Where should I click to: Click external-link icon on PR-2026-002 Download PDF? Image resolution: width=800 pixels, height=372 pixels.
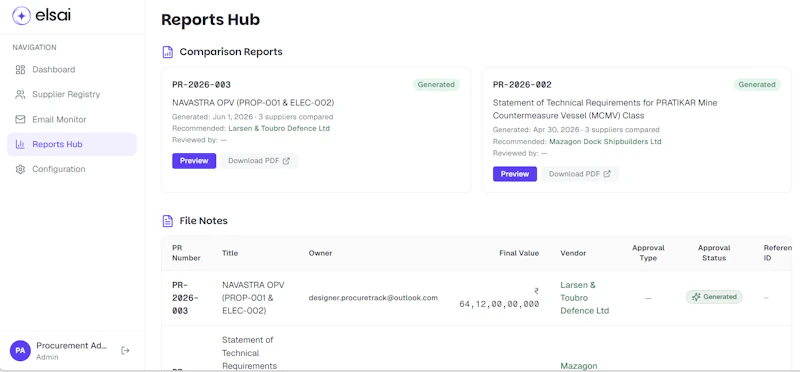point(607,174)
